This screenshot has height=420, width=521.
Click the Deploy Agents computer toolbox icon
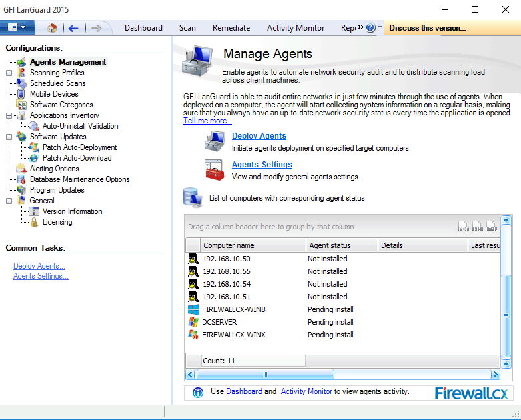coord(215,141)
